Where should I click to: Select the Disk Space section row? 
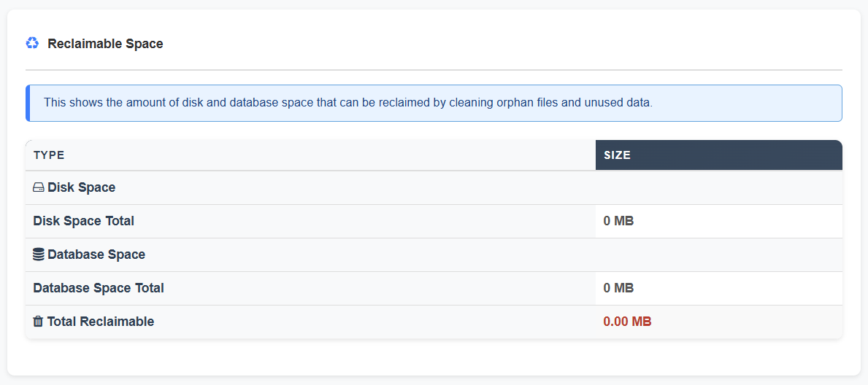tap(434, 187)
